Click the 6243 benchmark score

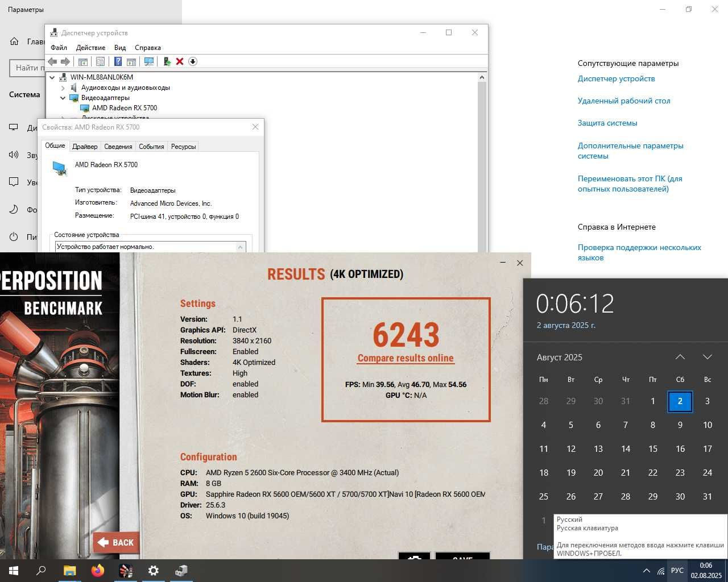coord(406,335)
